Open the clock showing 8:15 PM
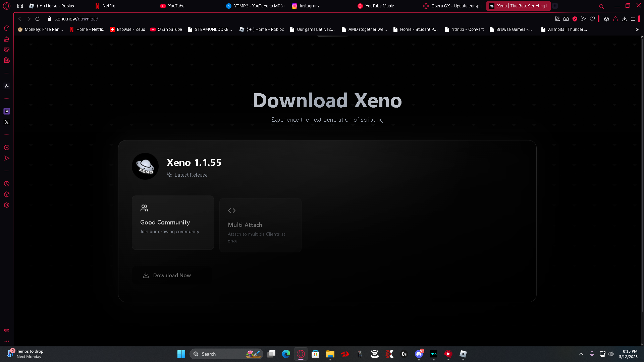The height and width of the screenshot is (362, 644). tap(628, 354)
